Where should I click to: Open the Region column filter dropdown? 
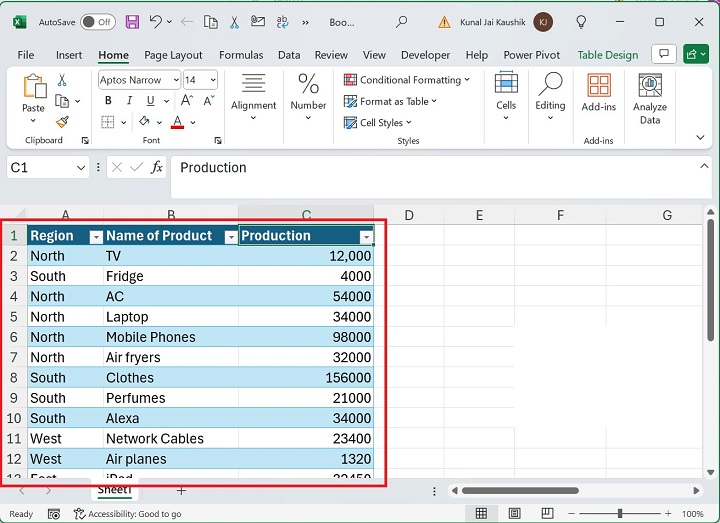pos(96,236)
